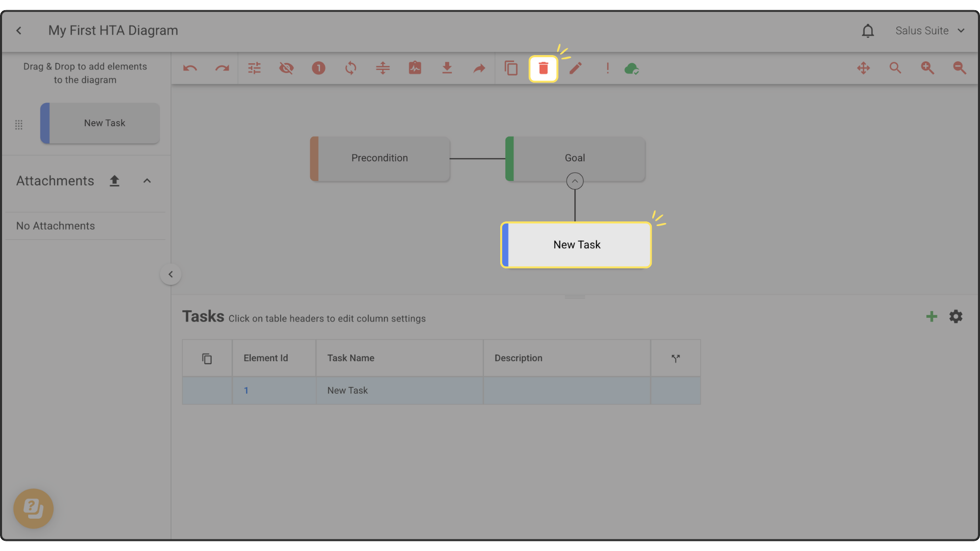980x551 pixels.
Task: Open the diagram settings sliders icon
Action: click(x=254, y=68)
